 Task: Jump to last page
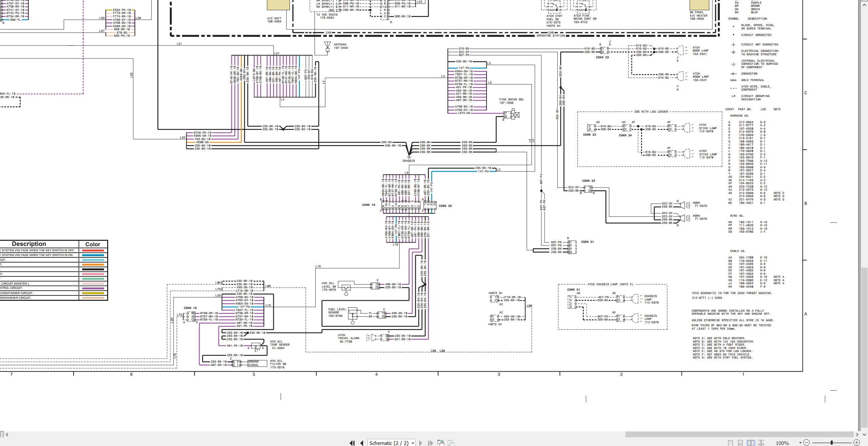coord(431,443)
